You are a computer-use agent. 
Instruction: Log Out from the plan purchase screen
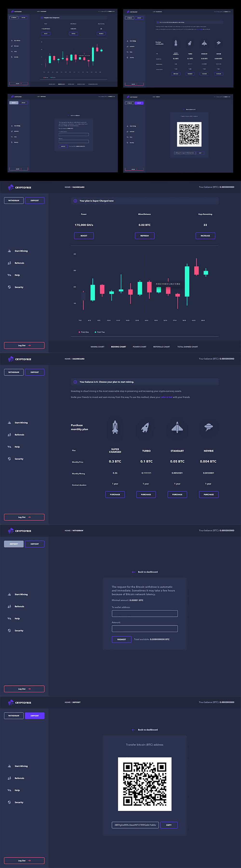click(24, 517)
